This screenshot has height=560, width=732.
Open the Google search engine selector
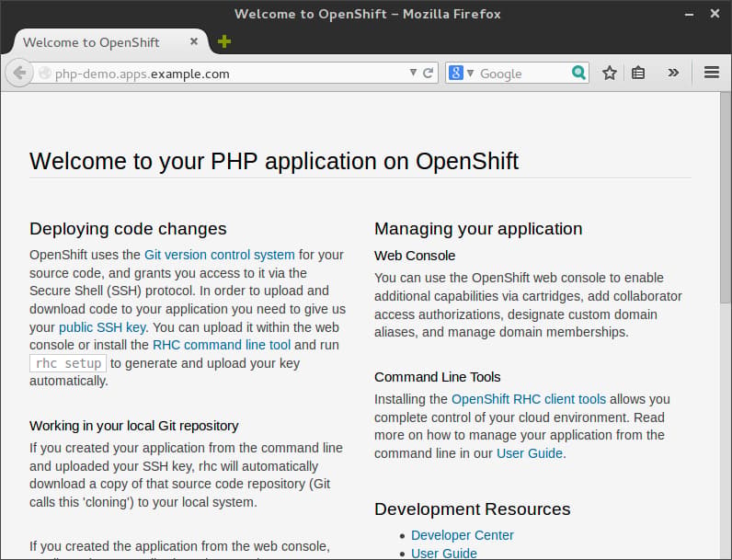pyautogui.click(x=461, y=73)
